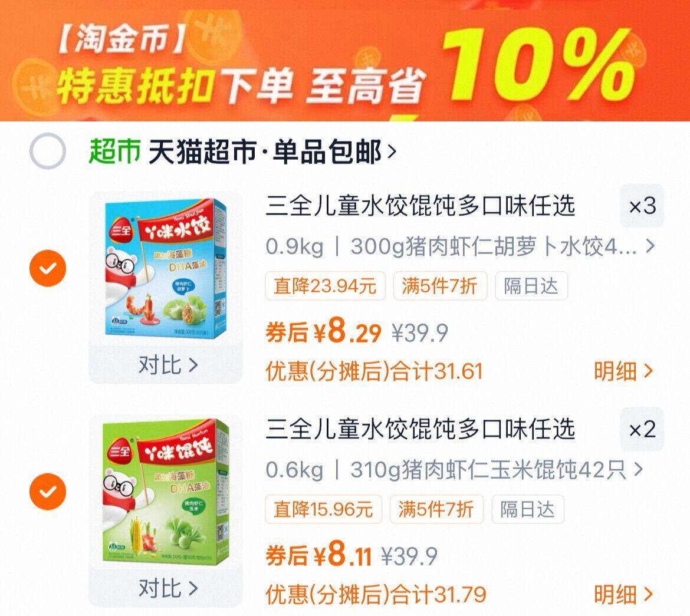690x616 pixels.
Task: Open the green 丫咪馄饨 product image
Action: 166,491
